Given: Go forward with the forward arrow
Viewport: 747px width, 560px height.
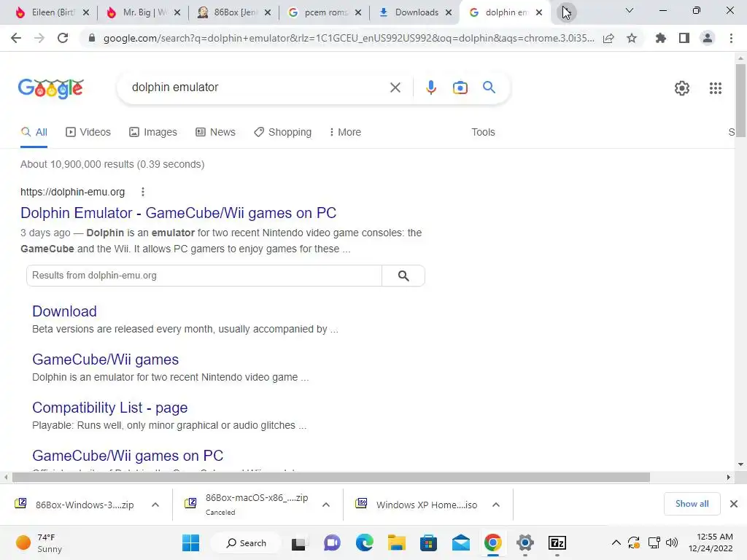Looking at the screenshot, I should (x=39, y=38).
